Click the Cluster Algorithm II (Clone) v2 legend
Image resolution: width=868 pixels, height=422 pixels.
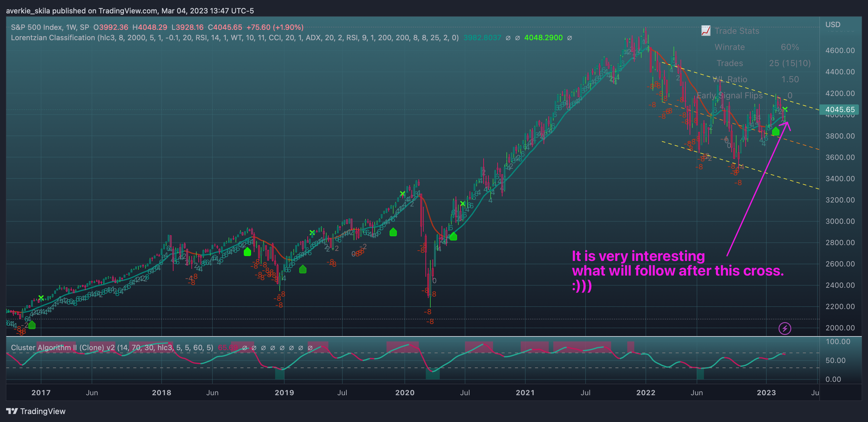pos(112,347)
